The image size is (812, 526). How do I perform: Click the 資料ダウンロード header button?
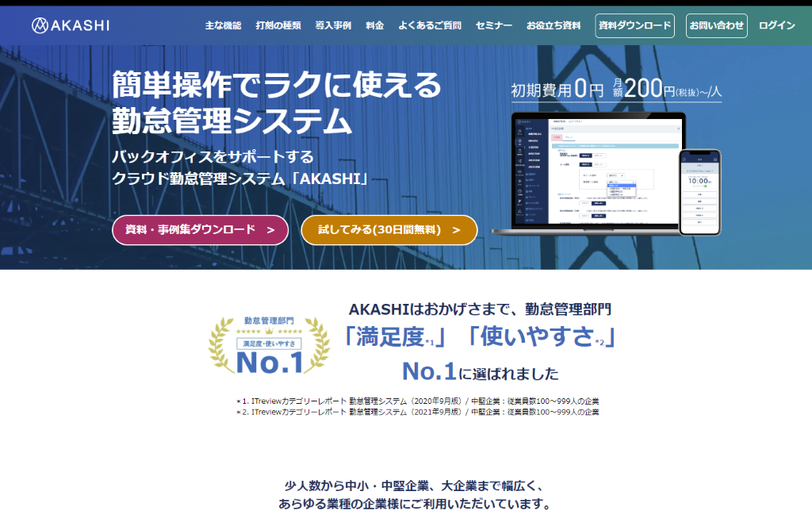pos(634,25)
